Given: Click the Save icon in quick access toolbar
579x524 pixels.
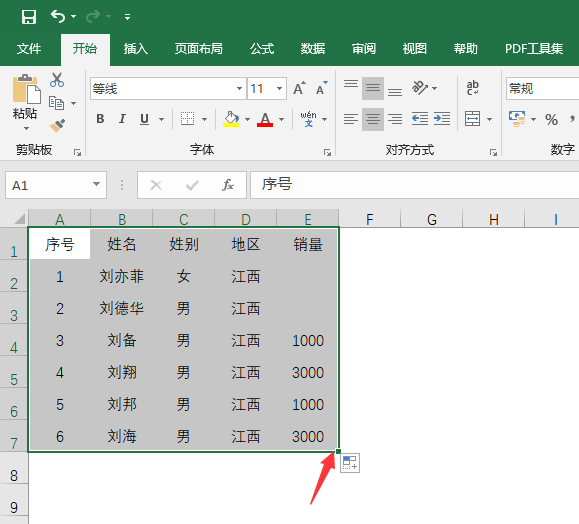Looking at the screenshot, I should 28,17.
